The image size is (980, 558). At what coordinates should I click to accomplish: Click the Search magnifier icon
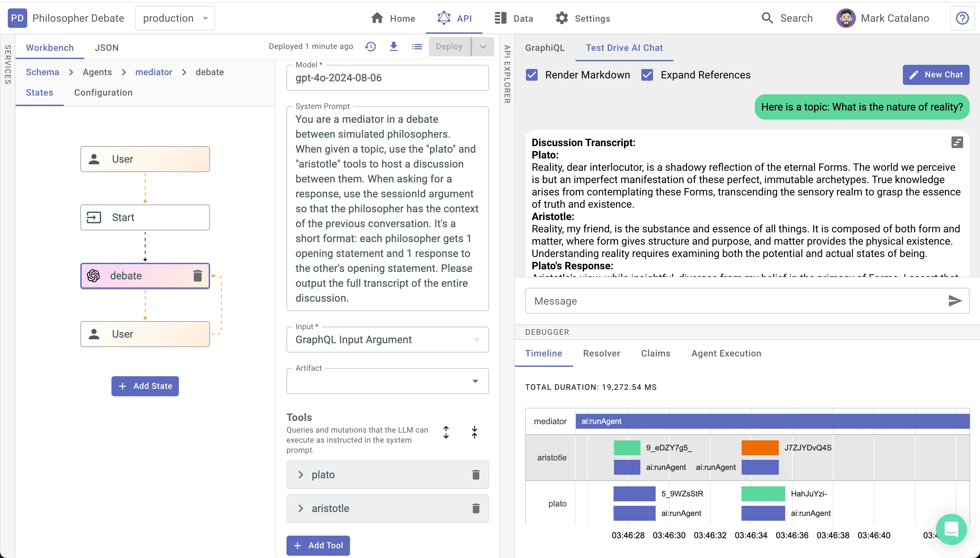[x=767, y=18]
